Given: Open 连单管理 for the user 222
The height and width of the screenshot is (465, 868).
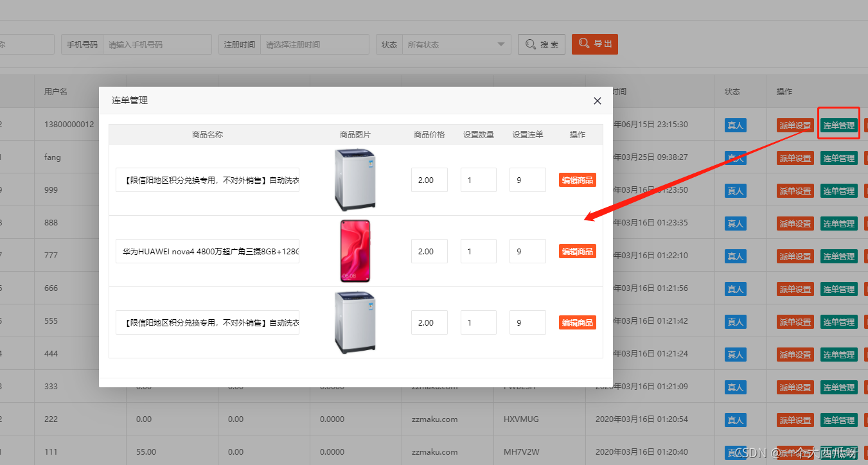Looking at the screenshot, I should pos(838,419).
